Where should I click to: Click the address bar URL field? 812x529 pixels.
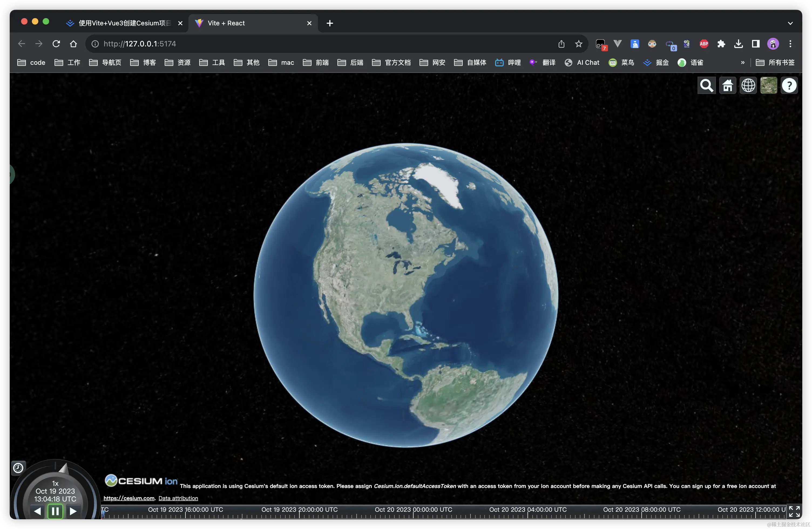click(307, 44)
